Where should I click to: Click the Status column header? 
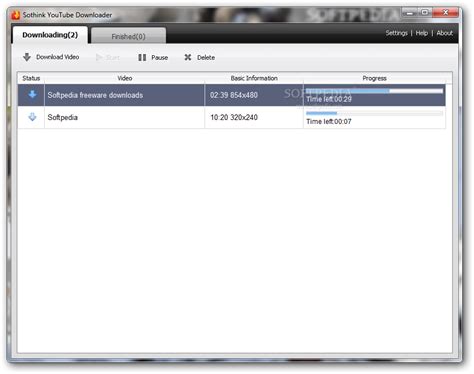point(31,78)
